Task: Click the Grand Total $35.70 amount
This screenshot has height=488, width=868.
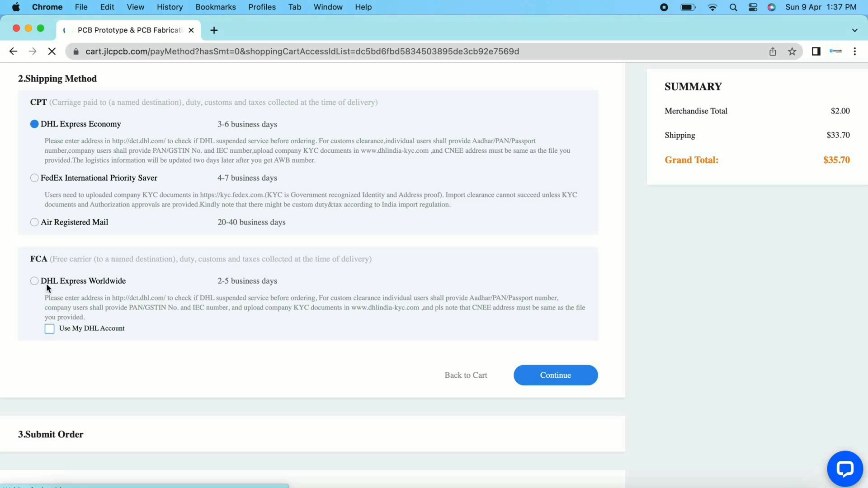Action: click(x=836, y=160)
